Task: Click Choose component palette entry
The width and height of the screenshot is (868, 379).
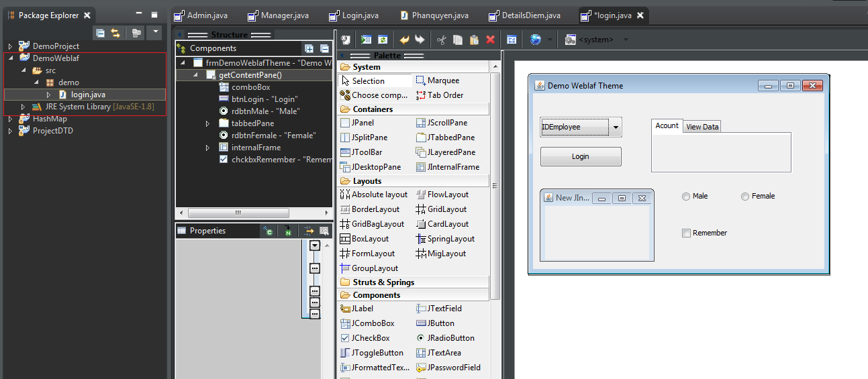Action: [375, 95]
